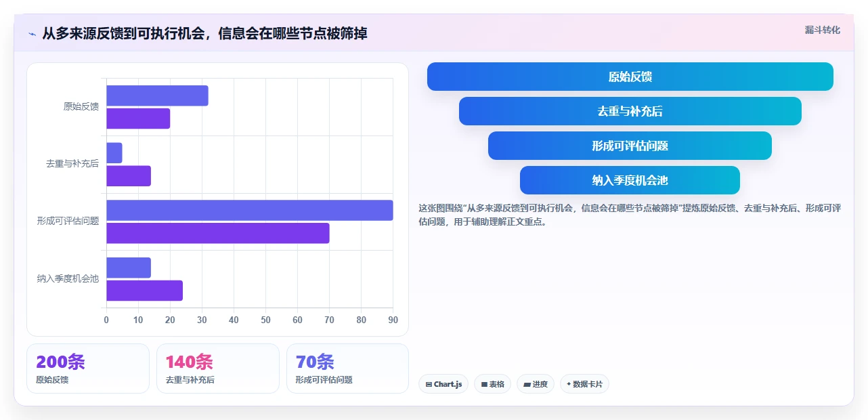The height and width of the screenshot is (420, 868).
Task: Click the blue bar for 纳入季度机会池
Action: click(x=129, y=268)
